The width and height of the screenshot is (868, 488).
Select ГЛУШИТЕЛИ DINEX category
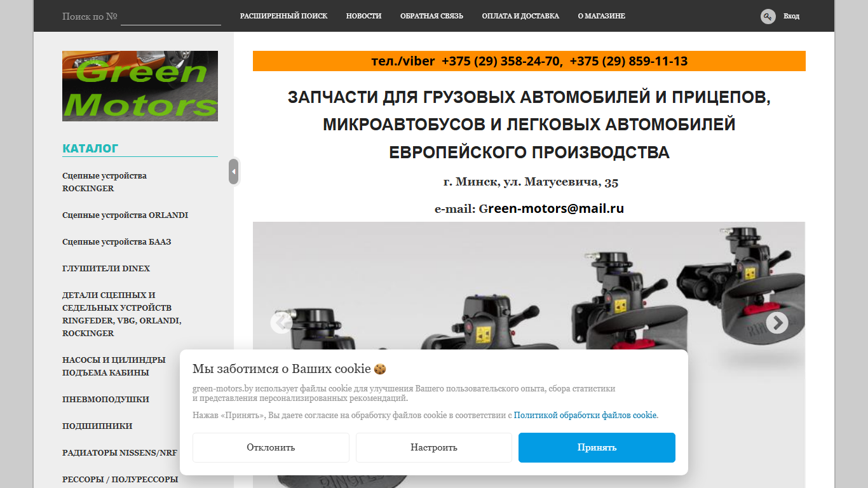(x=106, y=269)
